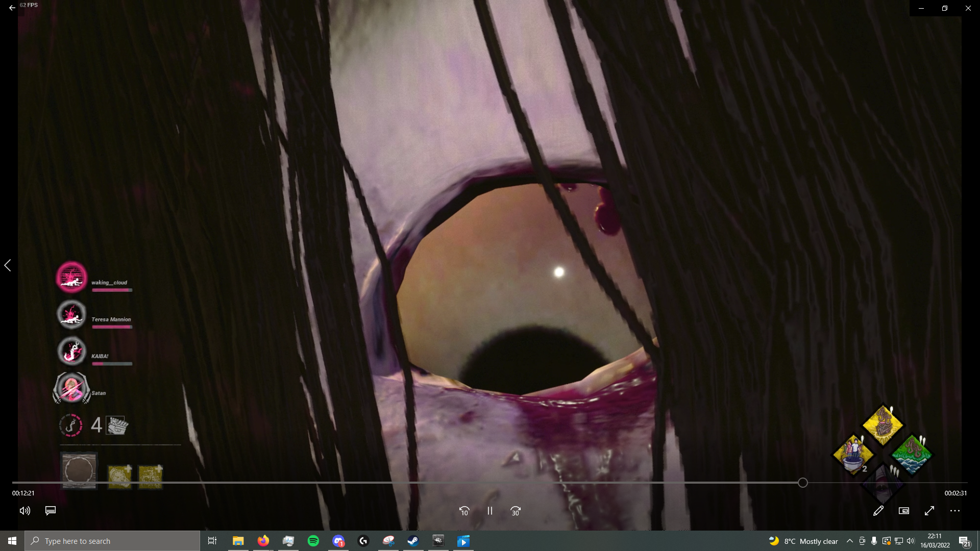Enable closed captions
Screen dimensions: 980x551
pos(50,511)
